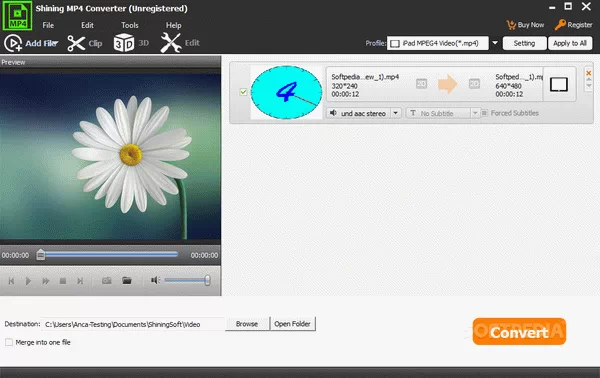Click the Buy Now cart link
The height and width of the screenshot is (378, 600).
click(x=525, y=25)
